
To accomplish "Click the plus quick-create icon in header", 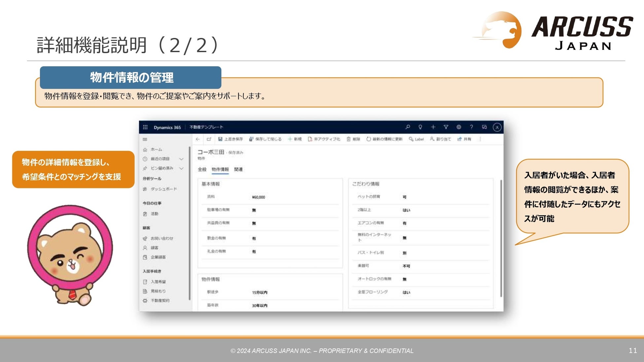I will [x=433, y=127].
